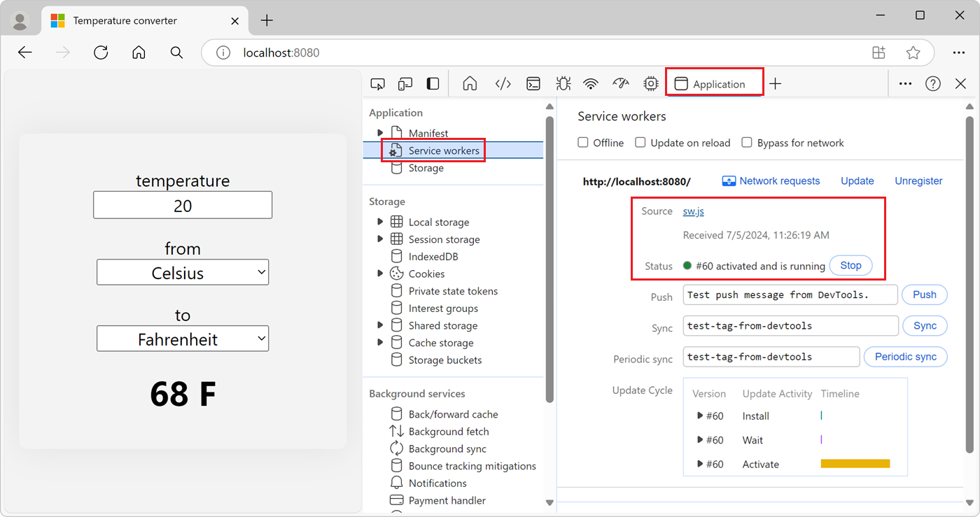Open the Sources bug icon tool
This screenshot has width=980, height=517.
[x=563, y=84]
